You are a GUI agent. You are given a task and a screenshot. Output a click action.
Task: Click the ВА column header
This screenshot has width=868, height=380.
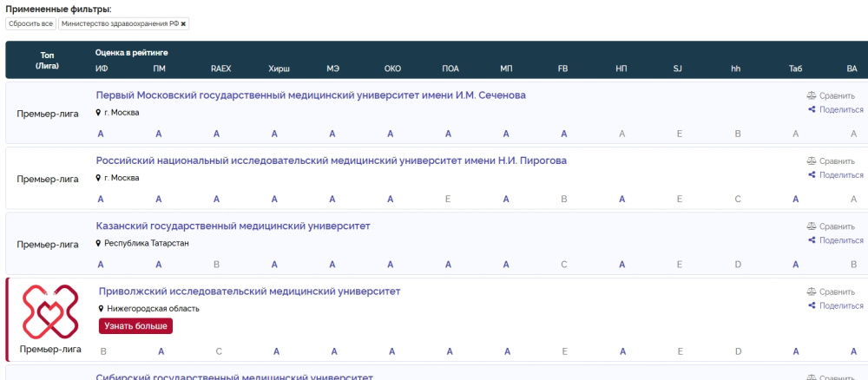pos(852,69)
